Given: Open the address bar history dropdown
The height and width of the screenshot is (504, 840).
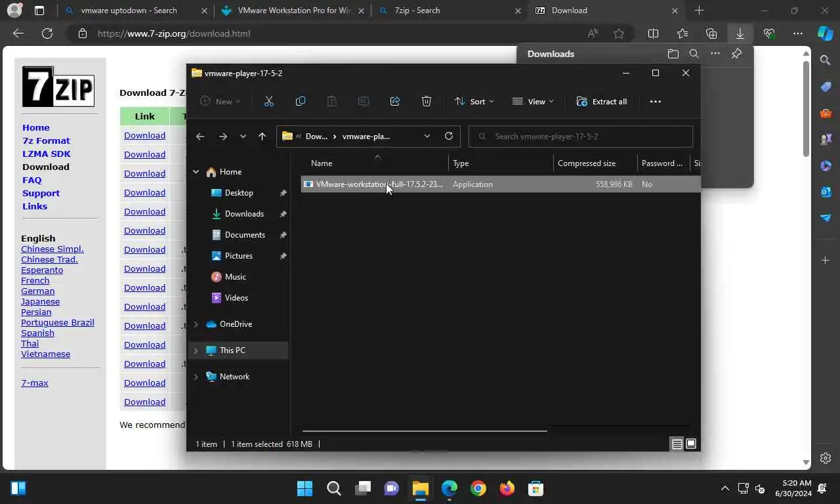Looking at the screenshot, I should [427, 136].
